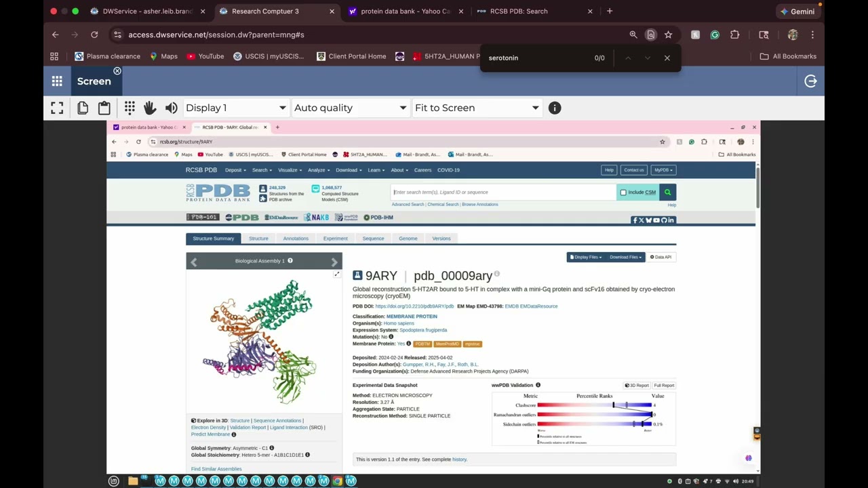Click the DWService logout icon
868x488 pixels.
pyautogui.click(x=810, y=81)
